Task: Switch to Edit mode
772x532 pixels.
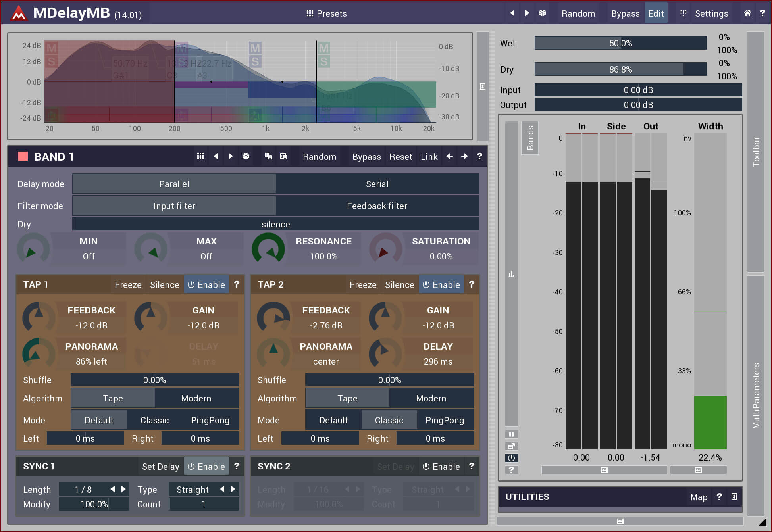Action: pyautogui.click(x=656, y=13)
